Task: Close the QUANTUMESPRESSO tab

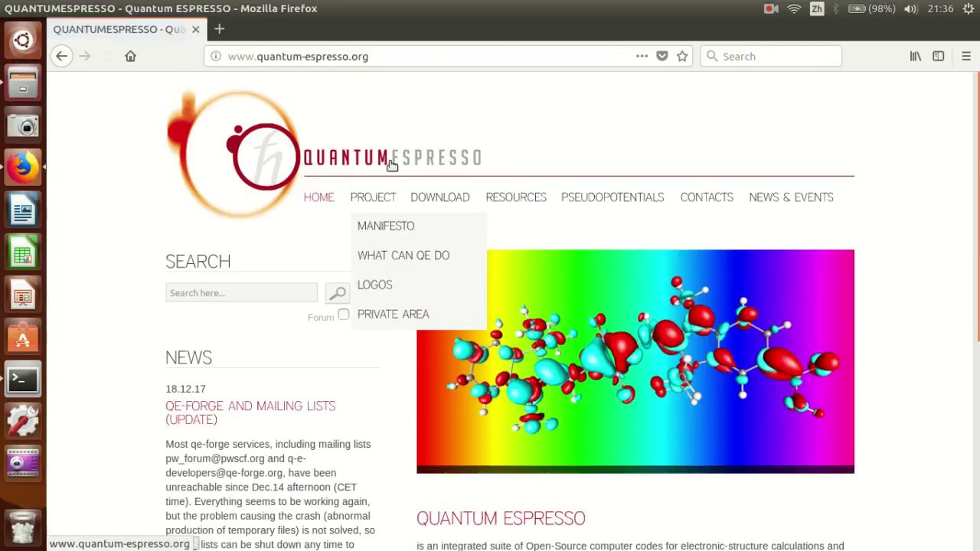Action: coord(195,29)
